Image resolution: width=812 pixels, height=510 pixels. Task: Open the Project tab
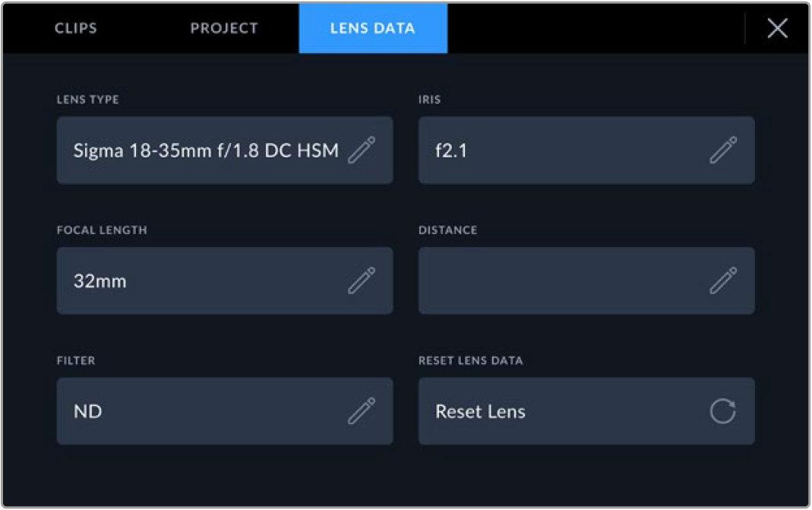coord(224,28)
